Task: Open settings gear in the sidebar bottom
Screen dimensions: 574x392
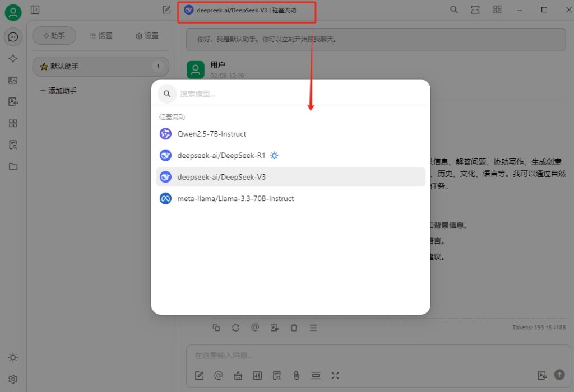Action: click(13, 379)
